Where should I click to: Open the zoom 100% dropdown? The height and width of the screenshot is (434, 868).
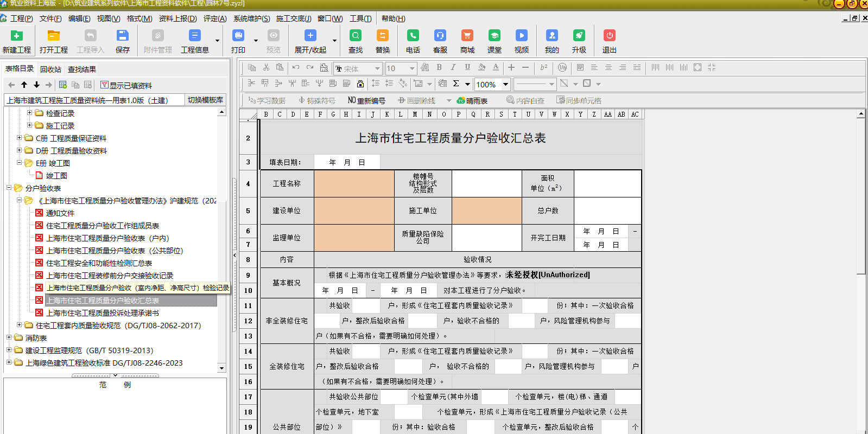click(x=505, y=84)
